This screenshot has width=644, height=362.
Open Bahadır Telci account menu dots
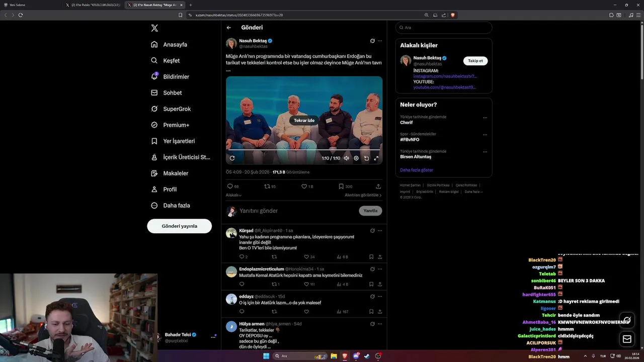click(213, 337)
